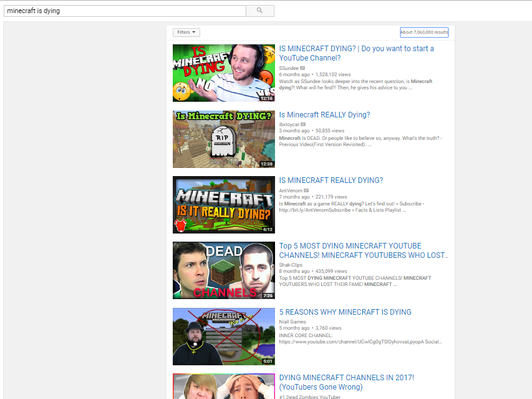Click the 6:12 duration badge

pyautogui.click(x=268, y=230)
